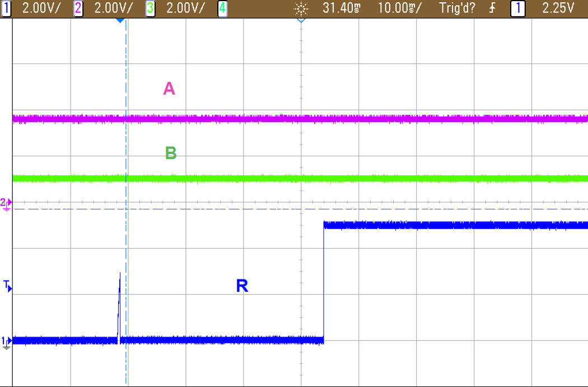The image size is (588, 387).
Task: Open the display intensity sun icon
Action: [x=301, y=9]
